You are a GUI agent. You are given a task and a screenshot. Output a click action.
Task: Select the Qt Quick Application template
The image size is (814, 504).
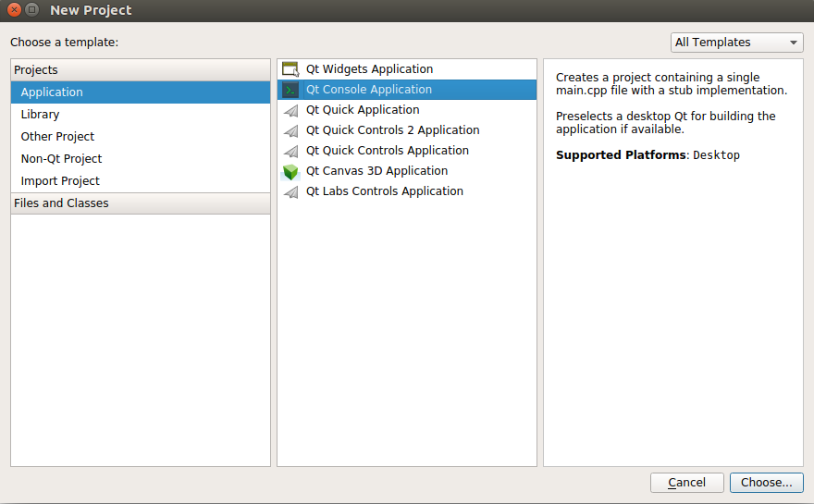point(407,110)
